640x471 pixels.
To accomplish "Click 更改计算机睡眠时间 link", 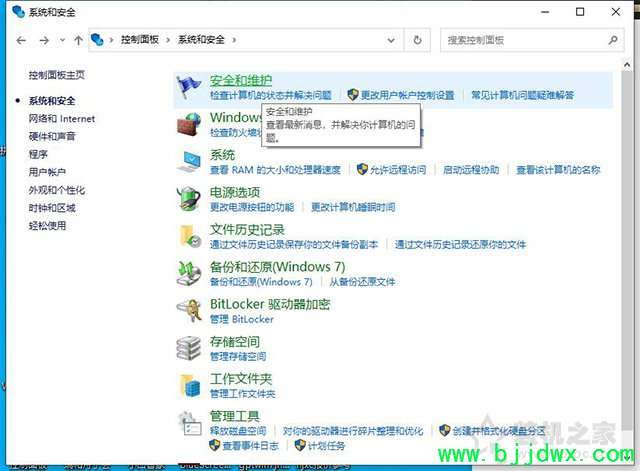I will tap(353, 207).
